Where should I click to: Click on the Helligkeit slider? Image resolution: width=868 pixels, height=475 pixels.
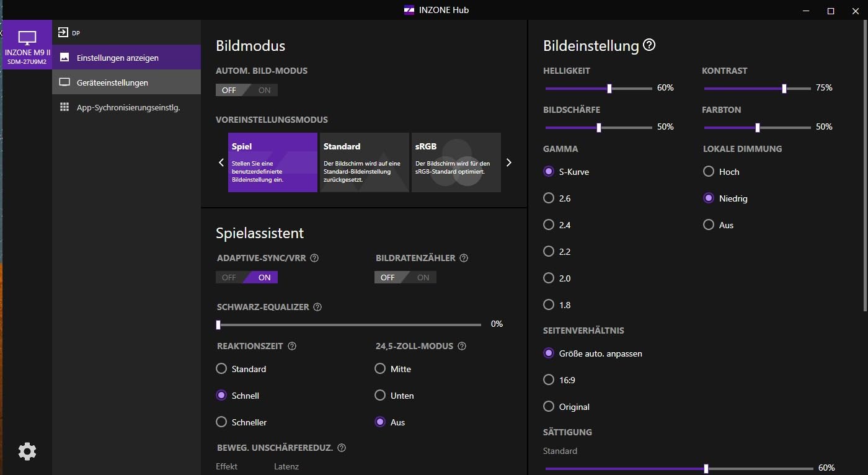point(599,89)
